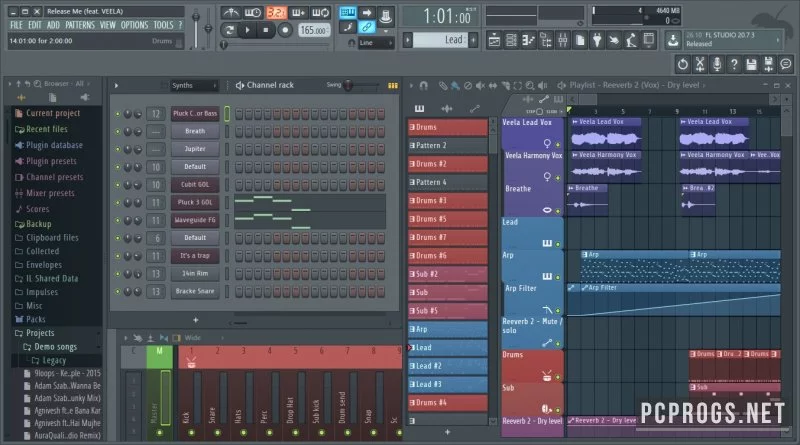Mute the Breath channel green LED
The height and width of the screenshot is (445, 800).
click(118, 132)
